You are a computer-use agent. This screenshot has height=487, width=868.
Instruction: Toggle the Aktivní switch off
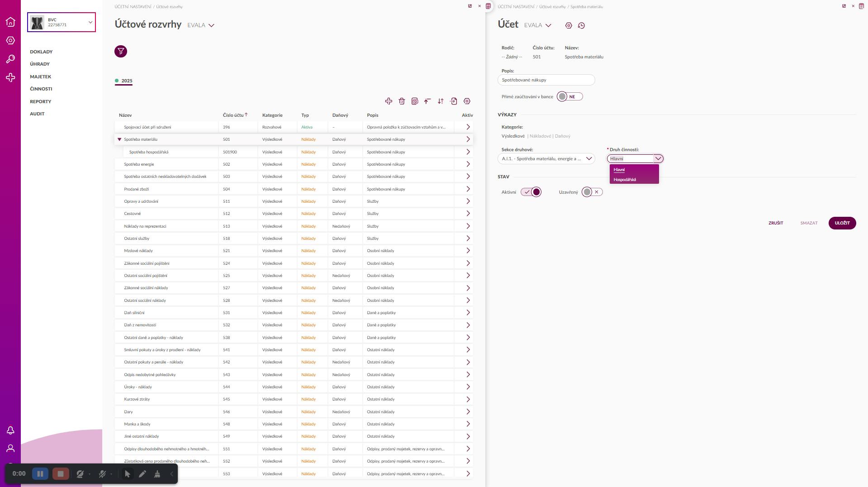(531, 192)
